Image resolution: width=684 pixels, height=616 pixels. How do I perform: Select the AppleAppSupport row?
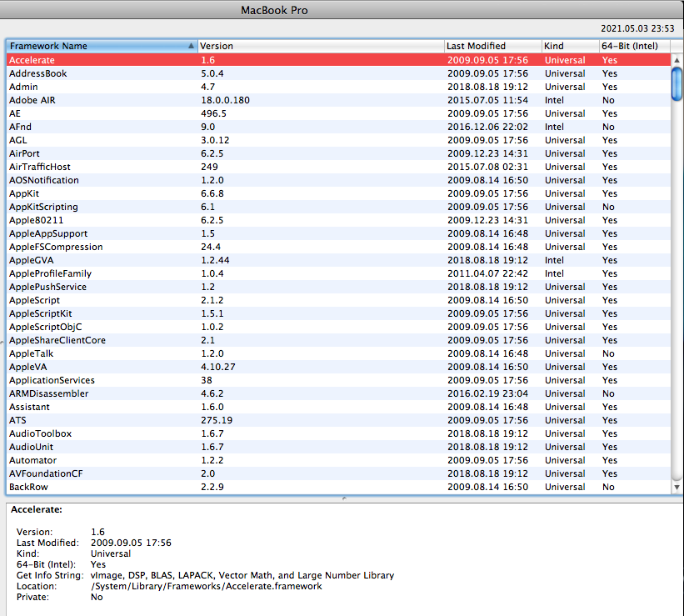(x=338, y=233)
